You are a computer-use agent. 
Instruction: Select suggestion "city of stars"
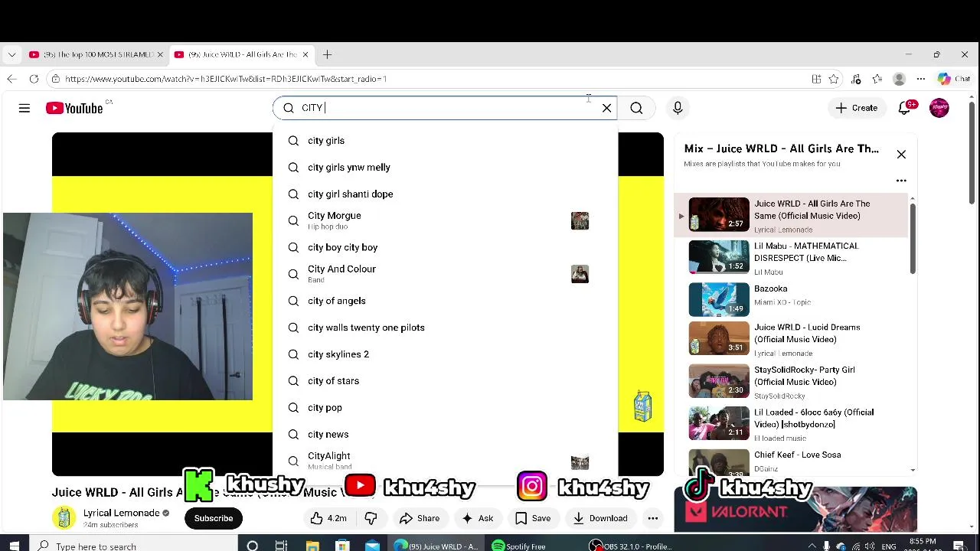pos(445,381)
